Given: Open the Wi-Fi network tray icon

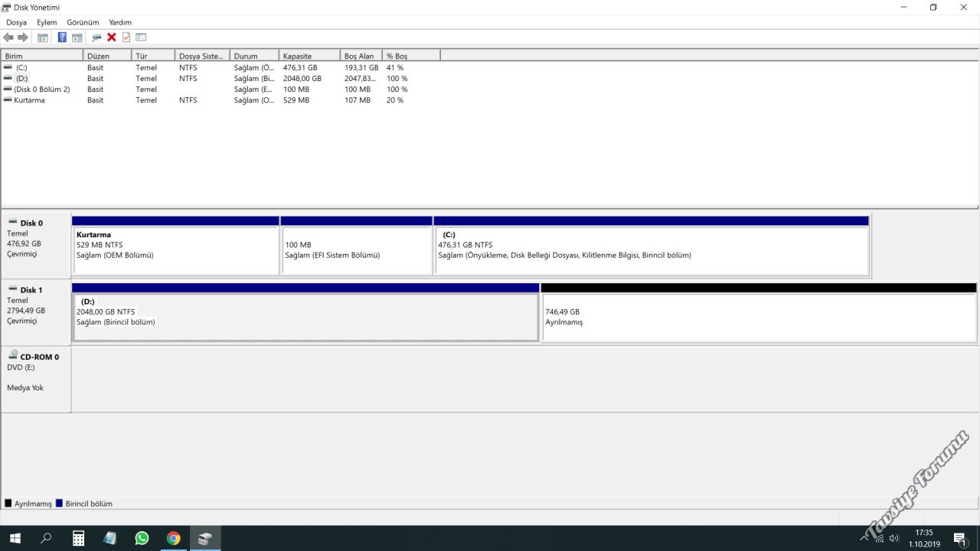Looking at the screenshot, I should [x=880, y=538].
